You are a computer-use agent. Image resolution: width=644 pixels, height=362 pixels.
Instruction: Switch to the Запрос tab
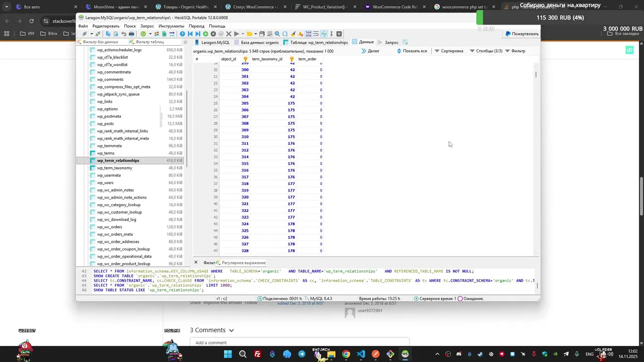tap(388, 42)
